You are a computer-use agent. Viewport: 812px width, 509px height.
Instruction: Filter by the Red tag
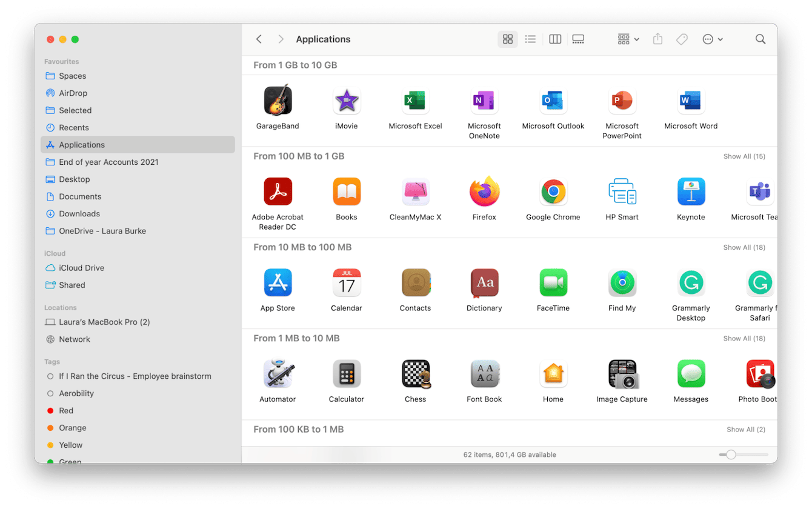tap(138, 411)
